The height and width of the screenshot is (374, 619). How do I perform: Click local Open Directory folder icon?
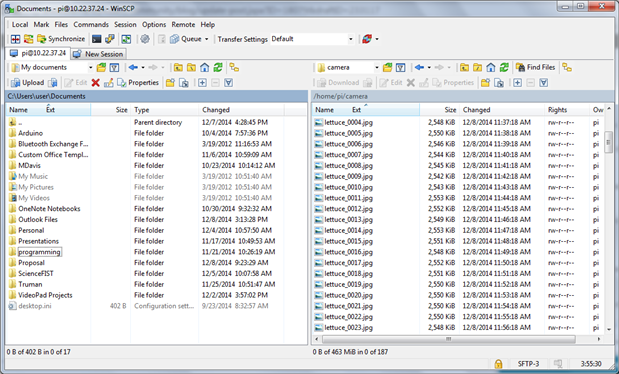click(x=101, y=68)
